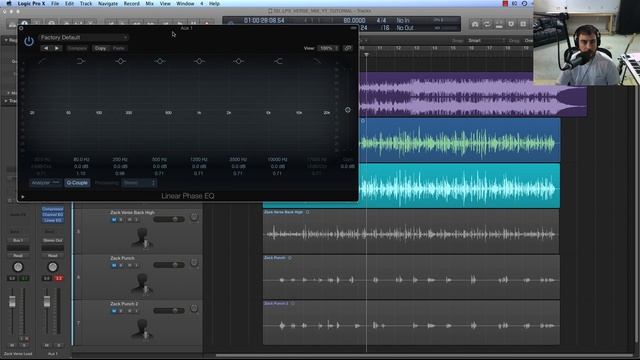This screenshot has width=640, height=360.
Task: Click the Compare button in EQ plugin
Action: point(77,48)
